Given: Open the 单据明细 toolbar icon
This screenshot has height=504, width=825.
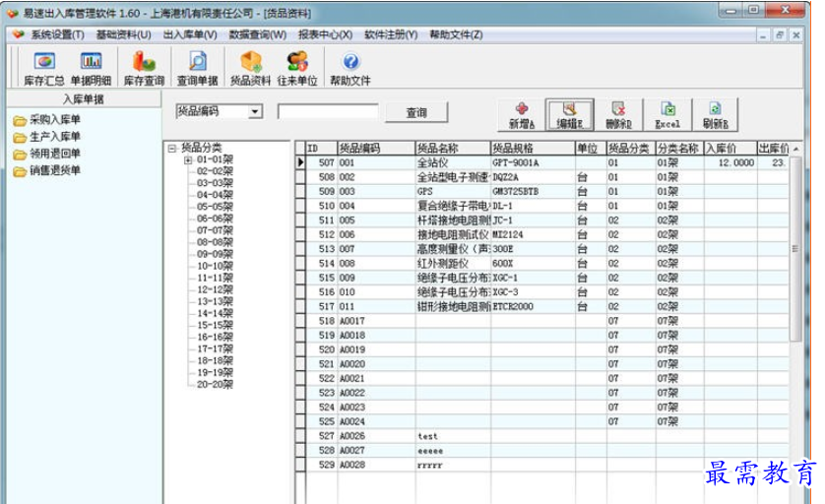Looking at the screenshot, I should [91, 68].
